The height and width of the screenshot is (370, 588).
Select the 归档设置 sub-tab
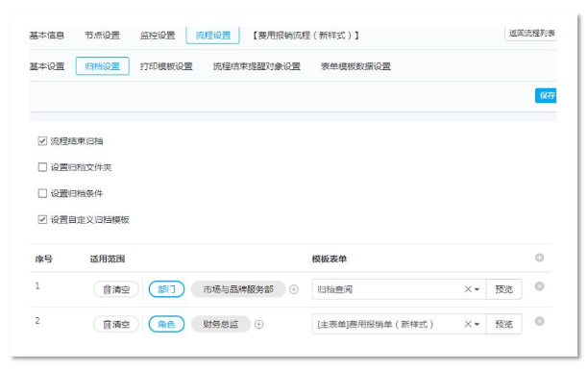point(103,66)
